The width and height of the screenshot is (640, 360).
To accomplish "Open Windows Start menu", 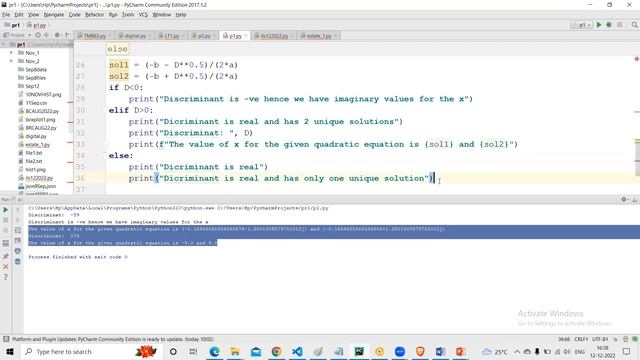I will [x=10, y=351].
